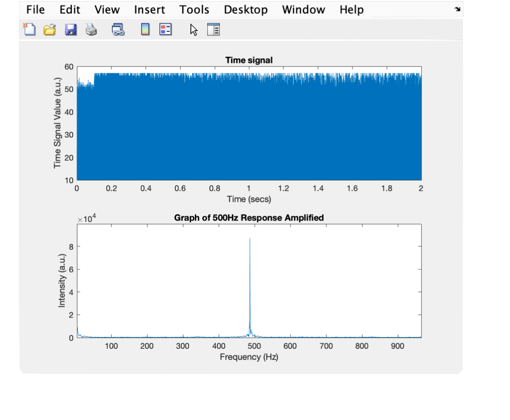Expand the Tools menu
Viewport: 510px width, 420px height.
tap(194, 10)
